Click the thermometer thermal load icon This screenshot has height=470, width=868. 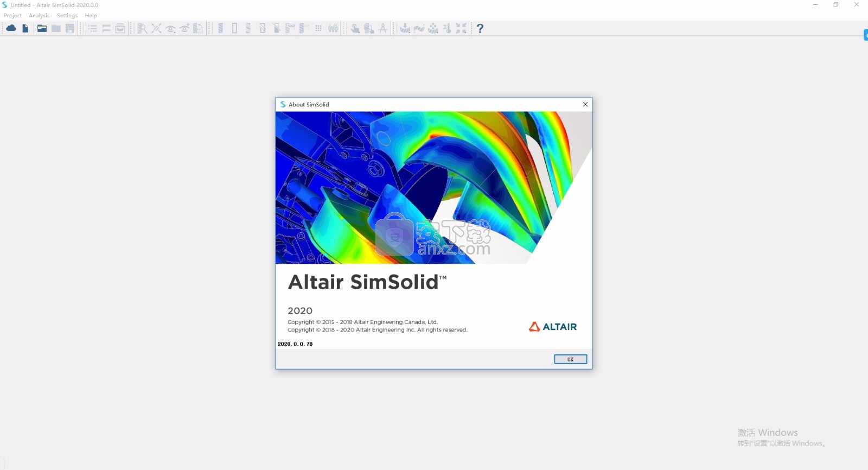pos(447,28)
